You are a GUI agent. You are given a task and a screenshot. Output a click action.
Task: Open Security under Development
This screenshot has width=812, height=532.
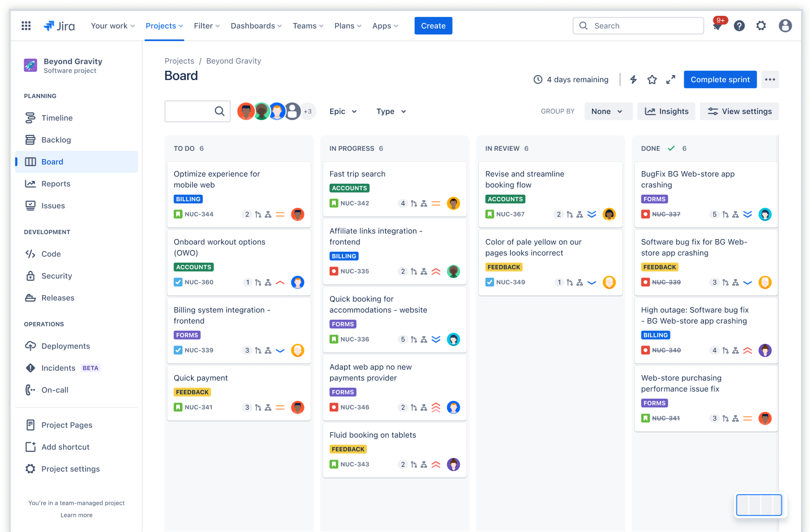point(57,276)
